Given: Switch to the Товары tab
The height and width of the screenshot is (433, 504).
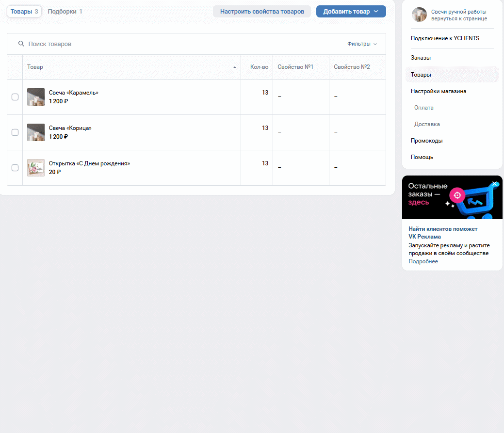Looking at the screenshot, I should click(24, 12).
